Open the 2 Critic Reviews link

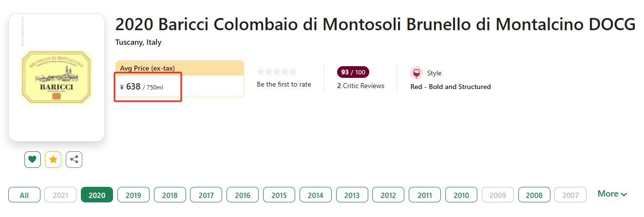coord(360,86)
